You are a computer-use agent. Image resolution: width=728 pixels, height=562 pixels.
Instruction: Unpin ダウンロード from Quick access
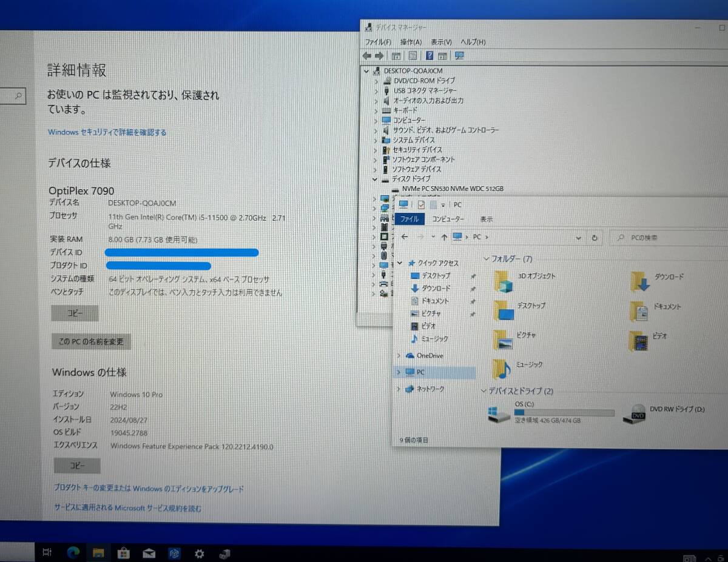(x=472, y=289)
